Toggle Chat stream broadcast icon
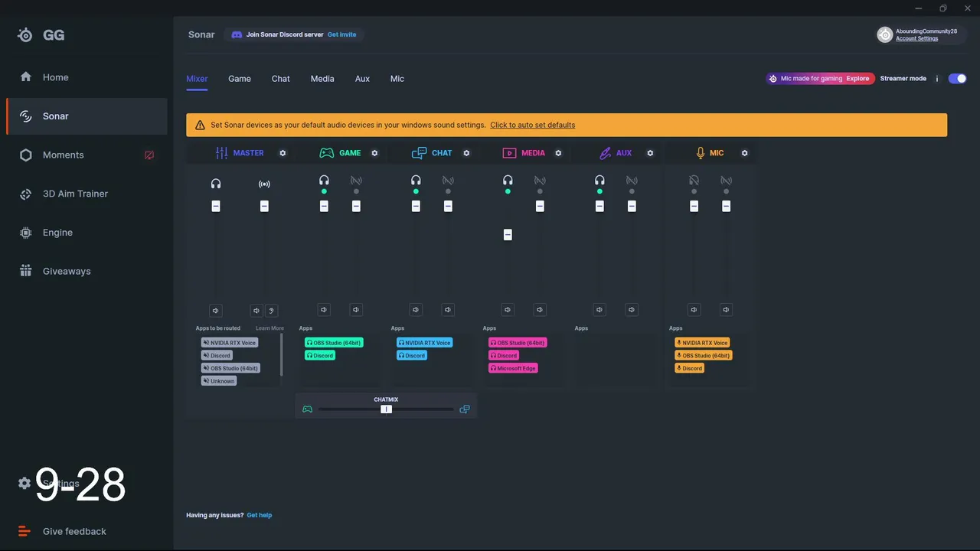The height and width of the screenshot is (551, 980). (448, 181)
